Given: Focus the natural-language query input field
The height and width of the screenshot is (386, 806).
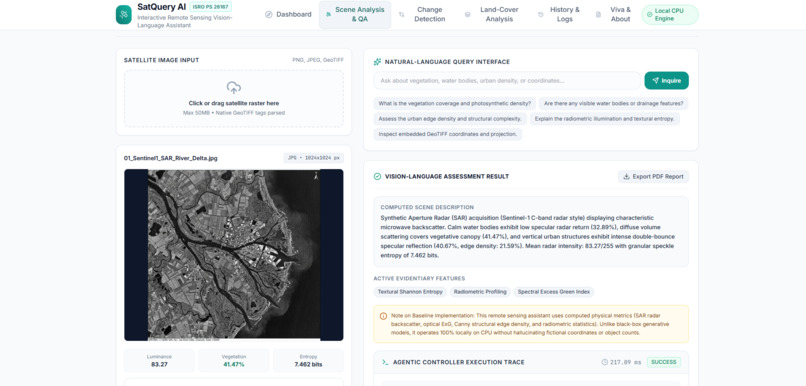Looking at the screenshot, I should [507, 81].
